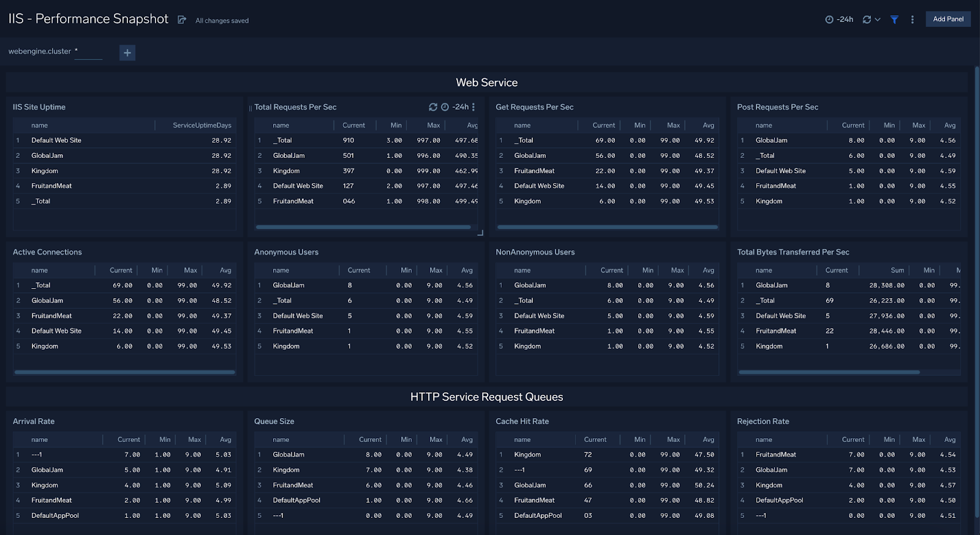Click the IIS - Performance Snapshot dashboard title
This screenshot has height=535, width=980.
[x=88, y=19]
